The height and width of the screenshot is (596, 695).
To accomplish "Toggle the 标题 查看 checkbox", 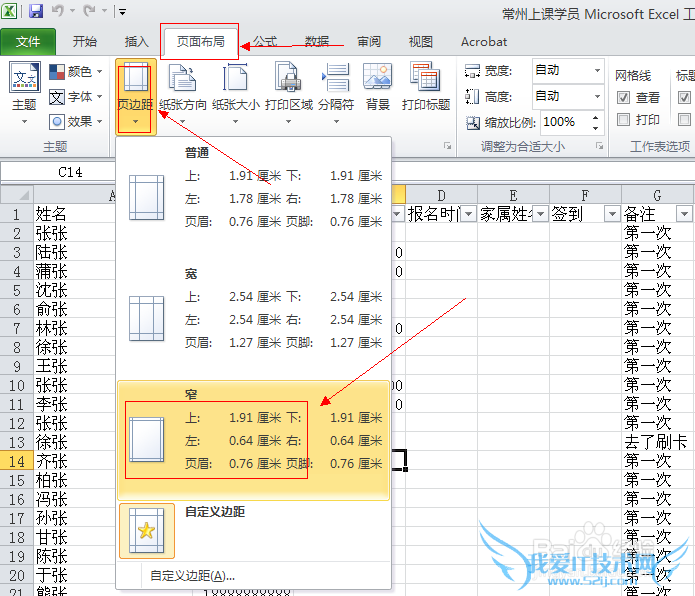I will (684, 97).
